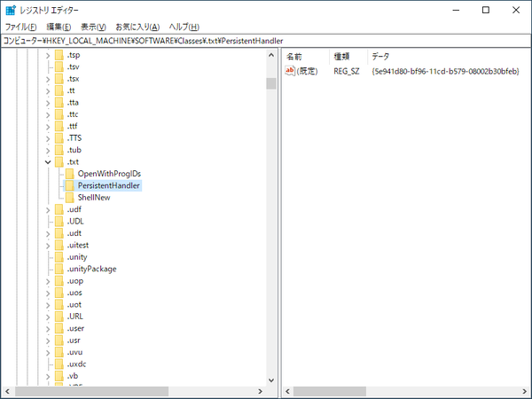532x399 pixels.
Task: Click the REG_SZ type cell
Action: [x=347, y=71]
